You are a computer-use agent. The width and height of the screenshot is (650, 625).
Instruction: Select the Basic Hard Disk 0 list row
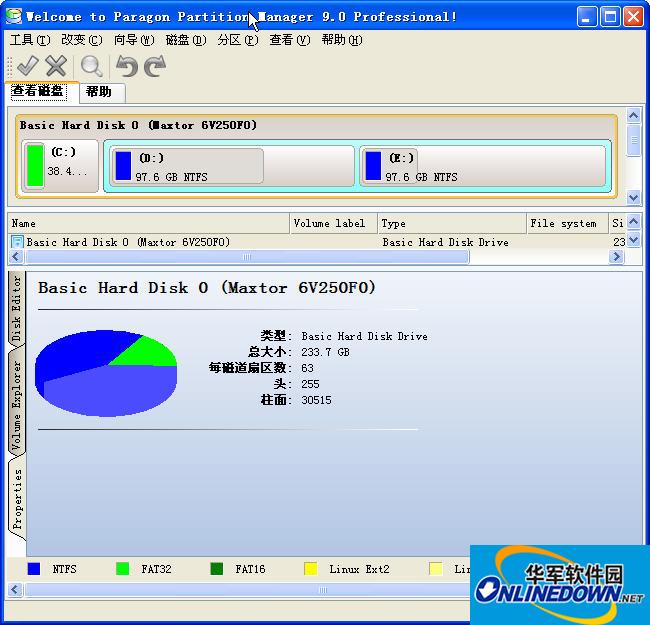click(318, 242)
